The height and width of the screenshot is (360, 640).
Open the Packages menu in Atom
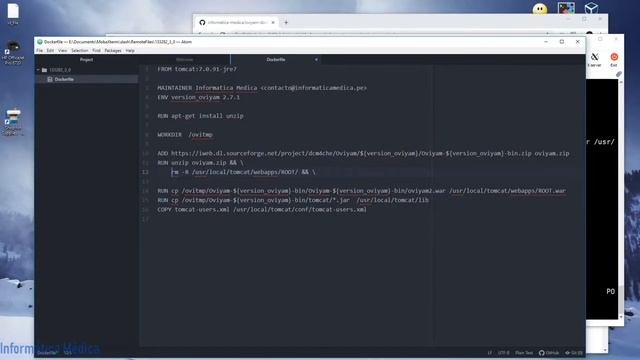pos(113,51)
